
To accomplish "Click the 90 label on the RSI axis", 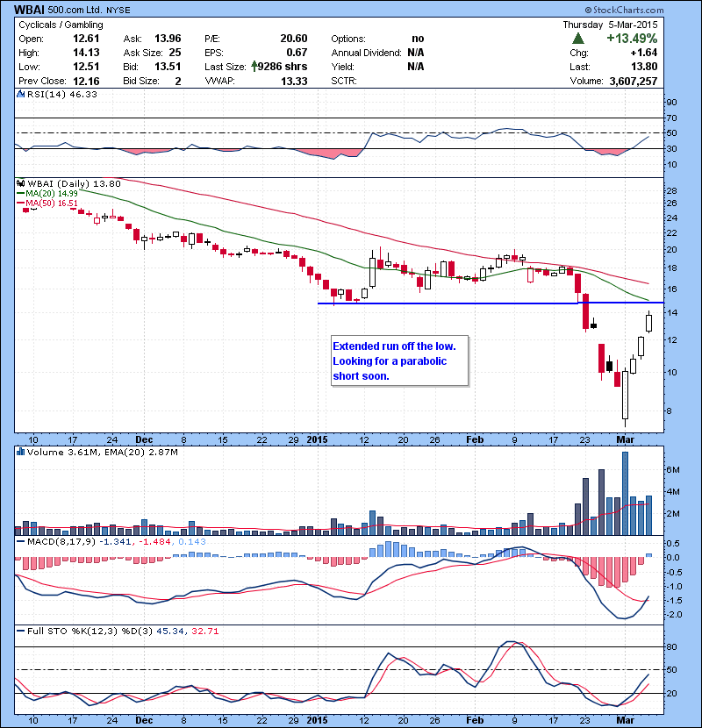I will point(671,102).
